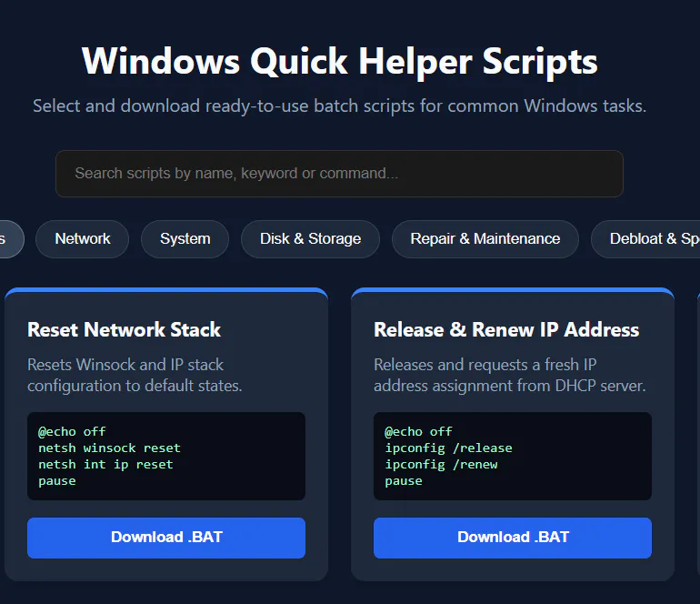Click the Release & Renew IP Address title
Screen dimensions: 700x604
(x=506, y=329)
